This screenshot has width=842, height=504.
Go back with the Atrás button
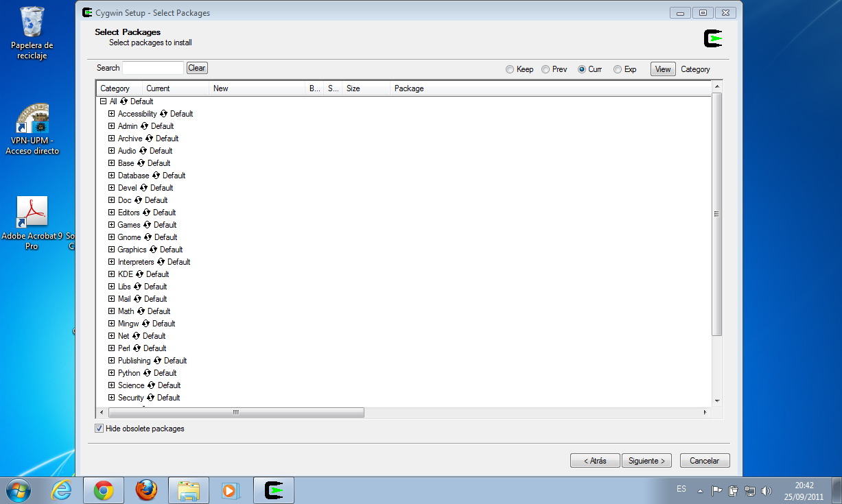click(595, 461)
